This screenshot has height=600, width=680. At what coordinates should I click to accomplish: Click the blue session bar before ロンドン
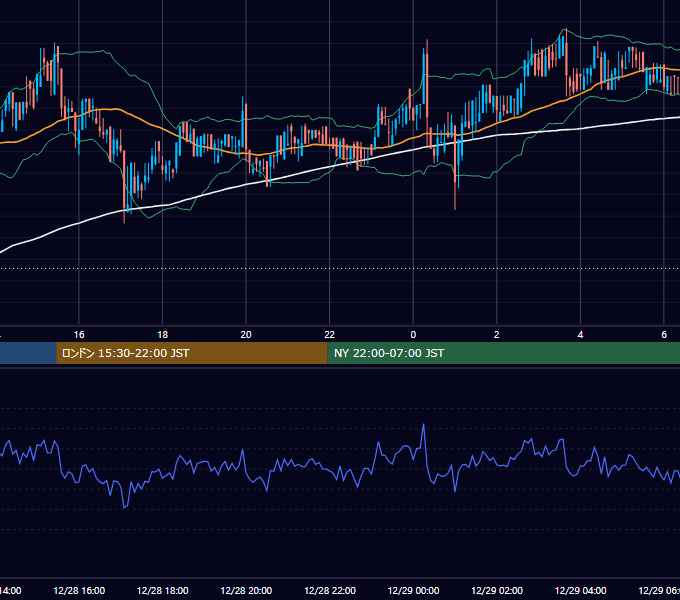(28, 353)
